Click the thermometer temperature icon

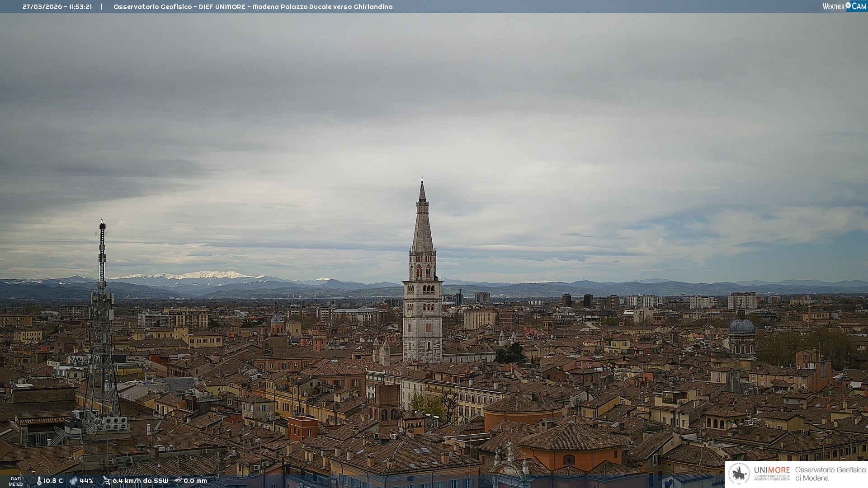coord(39,481)
